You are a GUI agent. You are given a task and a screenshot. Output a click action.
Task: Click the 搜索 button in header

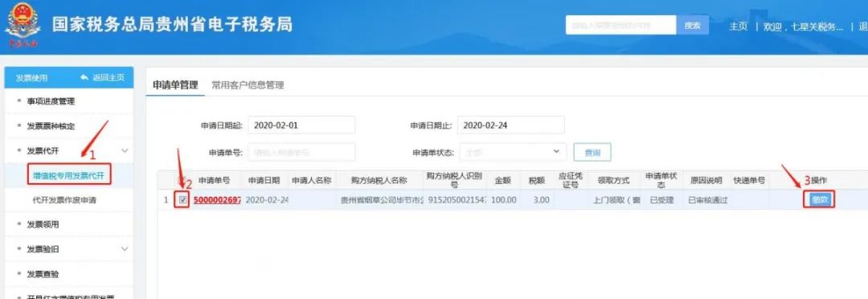point(693,26)
